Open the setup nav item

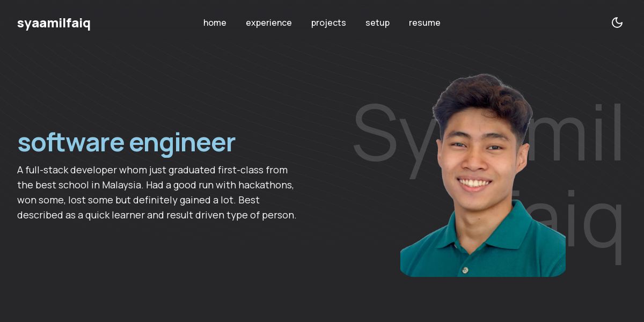tap(377, 23)
